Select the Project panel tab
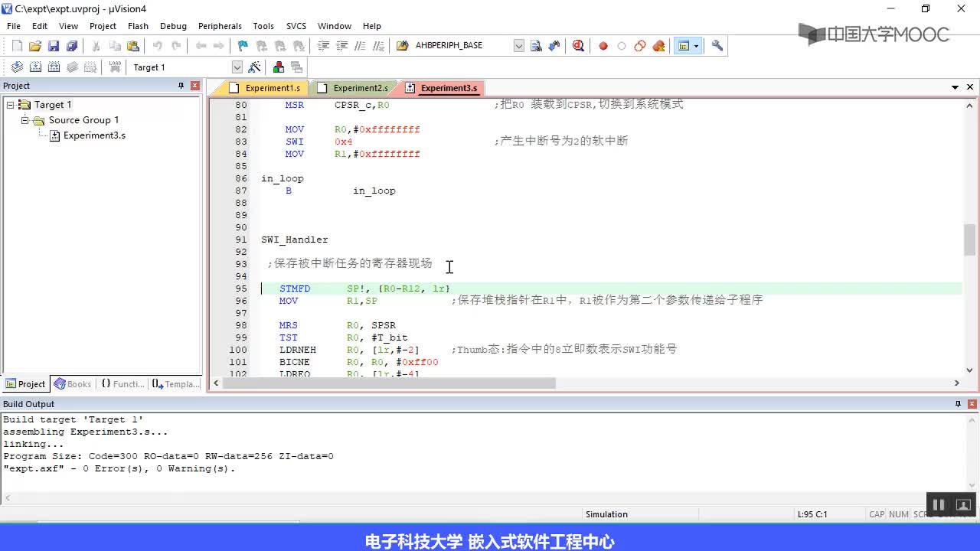 [x=25, y=384]
